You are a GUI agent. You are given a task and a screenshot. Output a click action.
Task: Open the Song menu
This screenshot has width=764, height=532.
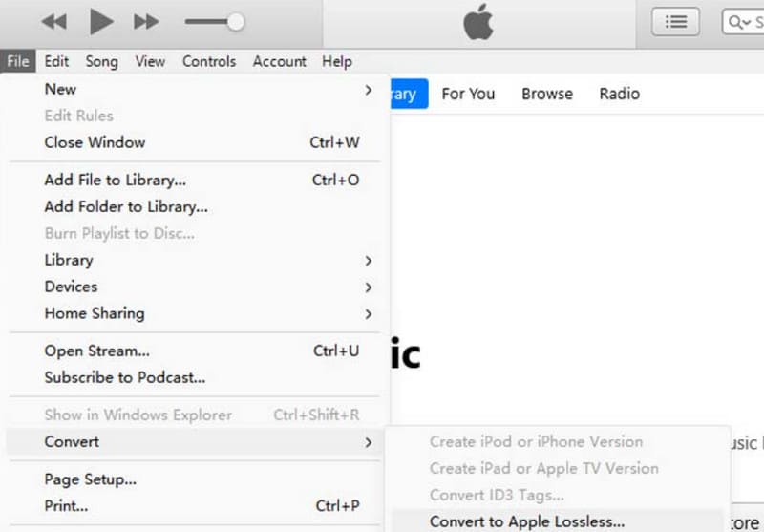[102, 61]
